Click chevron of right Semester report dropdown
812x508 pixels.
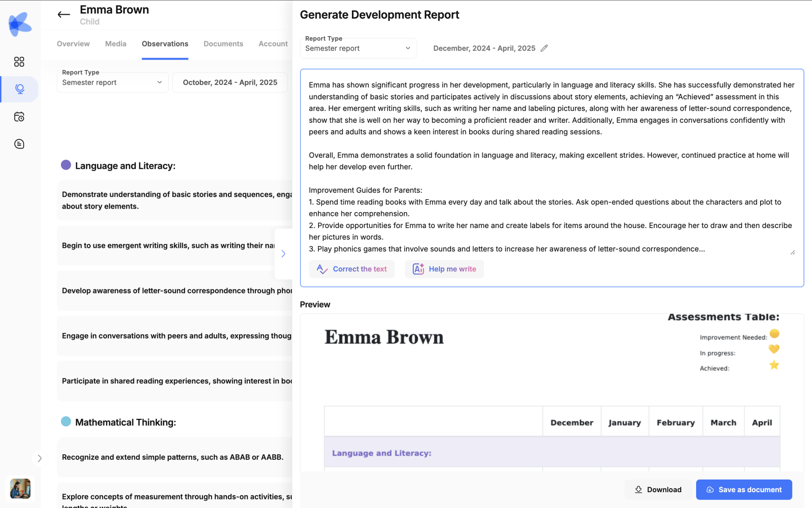(408, 48)
